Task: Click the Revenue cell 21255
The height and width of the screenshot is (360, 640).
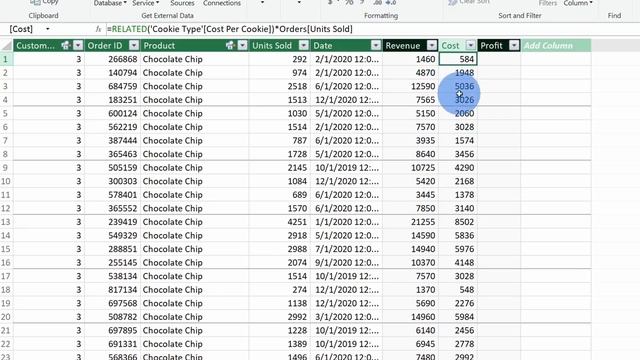Action: 410,222
